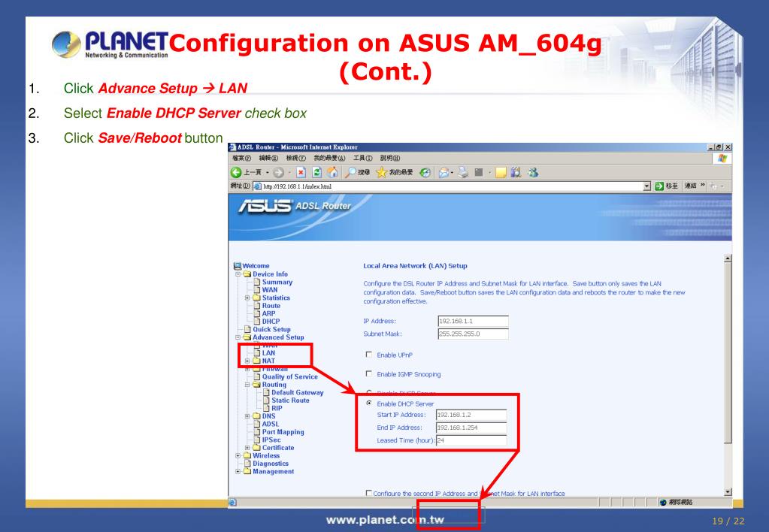Screen dimensions: 769x532
Task: Click the page scrollbar up arrow
Action: (728, 258)
